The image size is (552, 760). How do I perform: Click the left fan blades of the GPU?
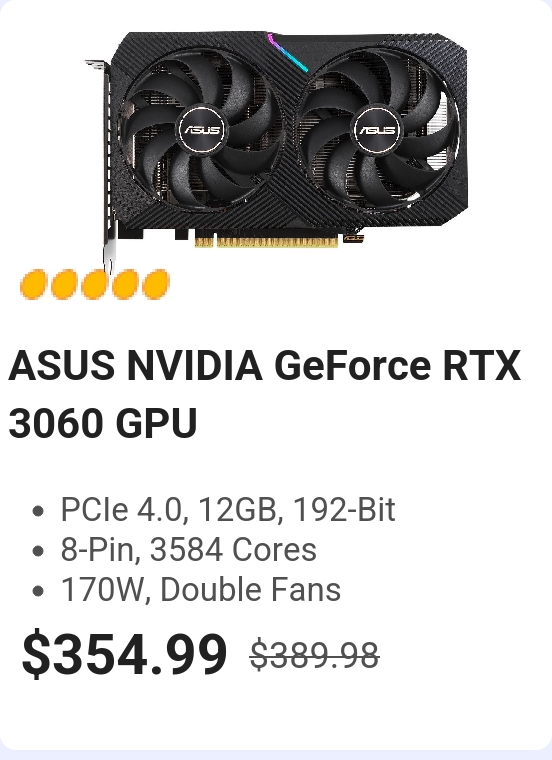[200, 130]
